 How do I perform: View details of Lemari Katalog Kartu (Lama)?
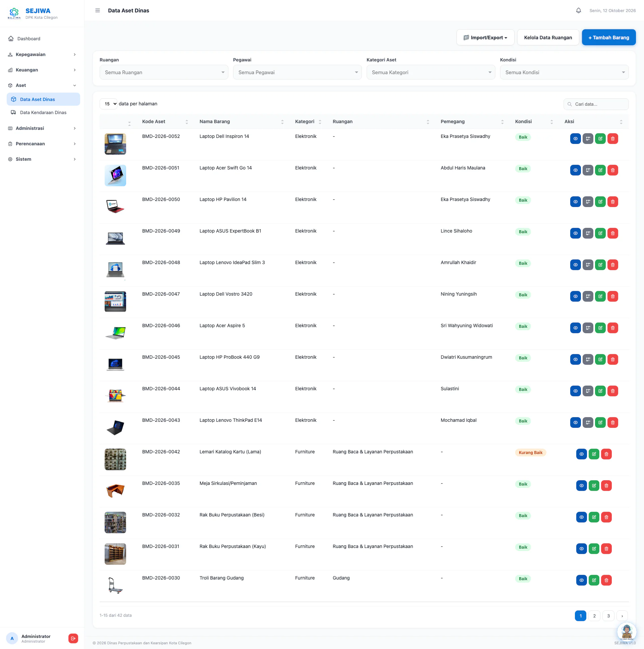[581, 454]
